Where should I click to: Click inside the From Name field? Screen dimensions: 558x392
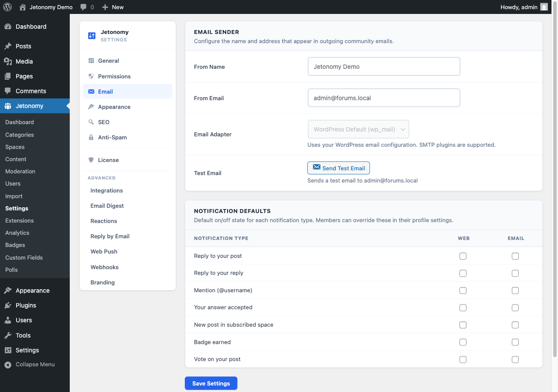pos(384,66)
